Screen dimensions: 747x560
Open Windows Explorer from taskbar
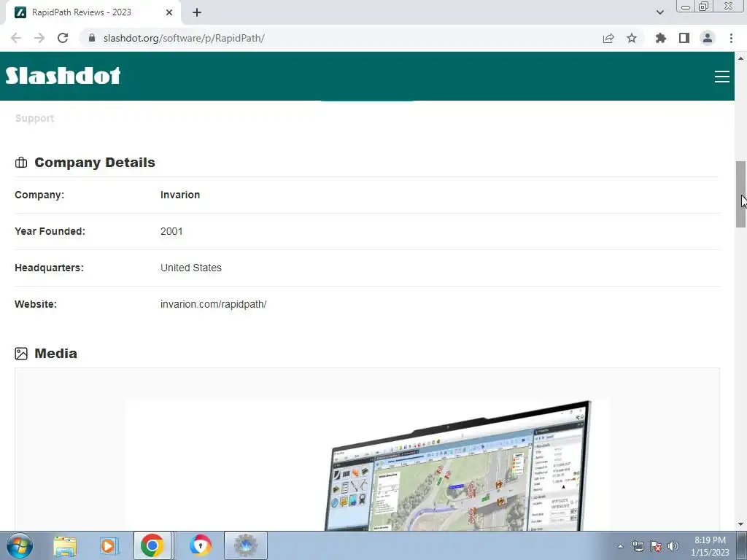coord(65,545)
